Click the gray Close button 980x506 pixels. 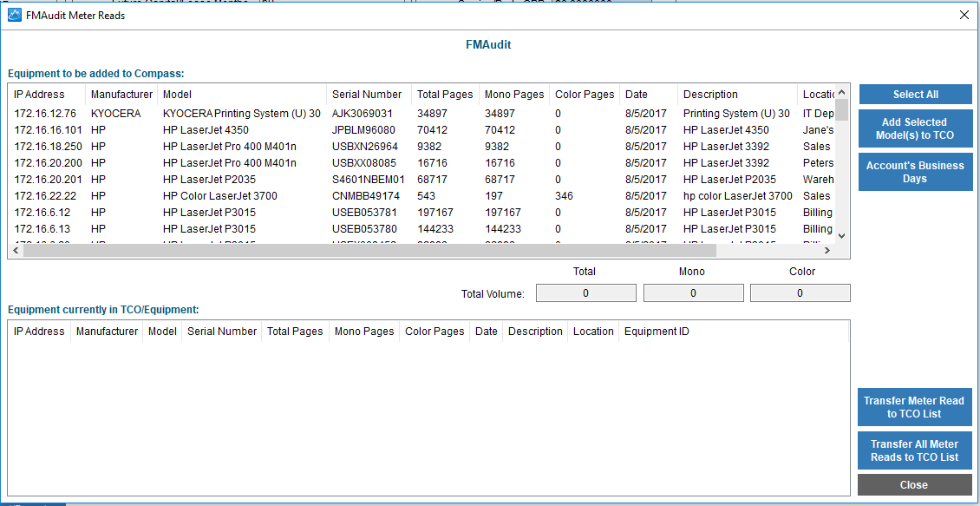tap(914, 484)
